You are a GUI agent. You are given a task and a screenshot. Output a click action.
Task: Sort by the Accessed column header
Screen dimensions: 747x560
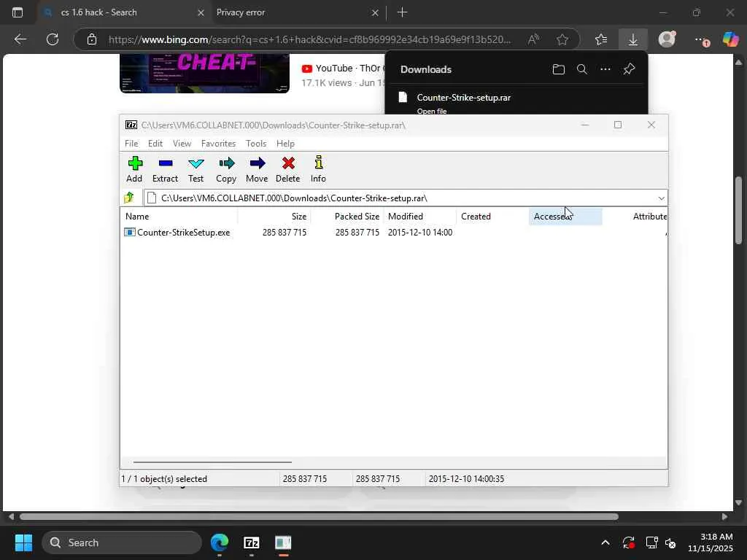click(565, 216)
